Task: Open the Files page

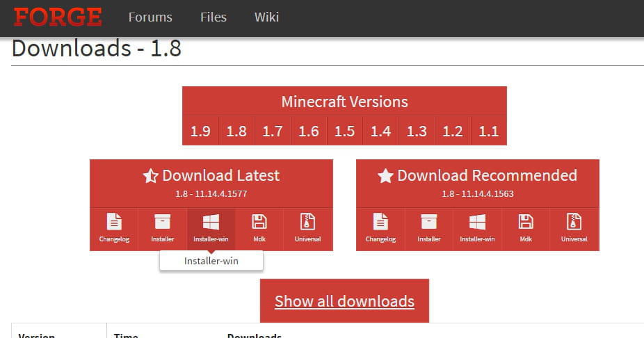Action: tap(214, 17)
